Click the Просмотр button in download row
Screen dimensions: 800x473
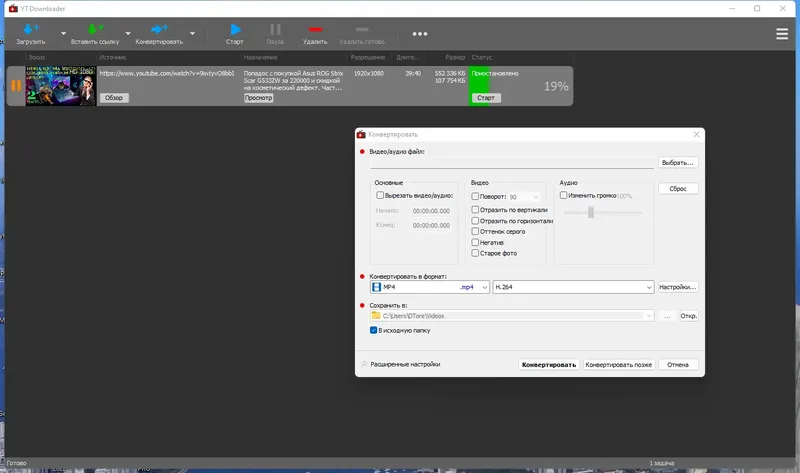(258, 97)
